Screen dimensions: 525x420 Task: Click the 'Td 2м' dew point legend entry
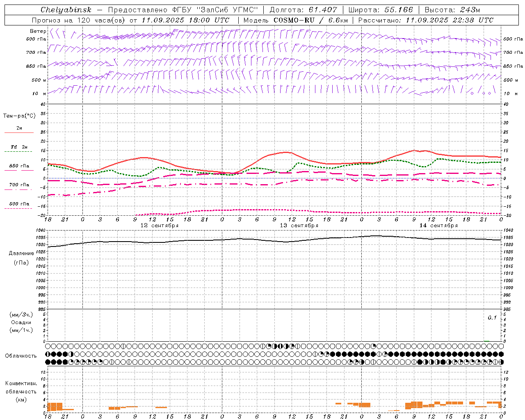(x=19, y=147)
